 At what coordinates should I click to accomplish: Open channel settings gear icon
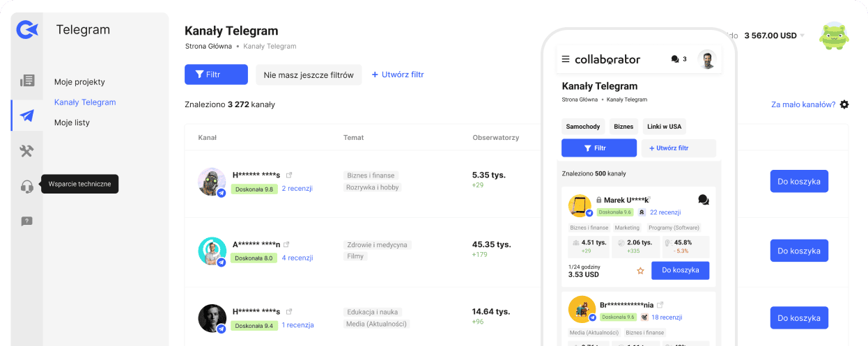click(844, 104)
